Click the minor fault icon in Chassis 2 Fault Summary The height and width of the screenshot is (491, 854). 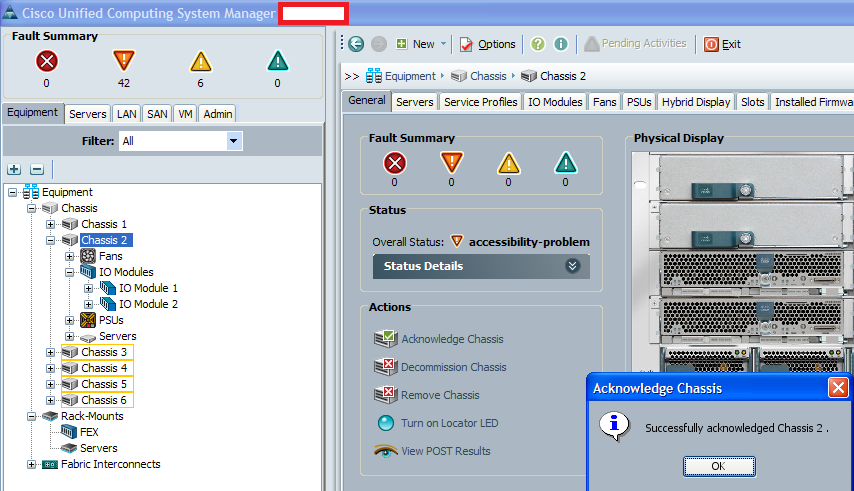click(509, 163)
